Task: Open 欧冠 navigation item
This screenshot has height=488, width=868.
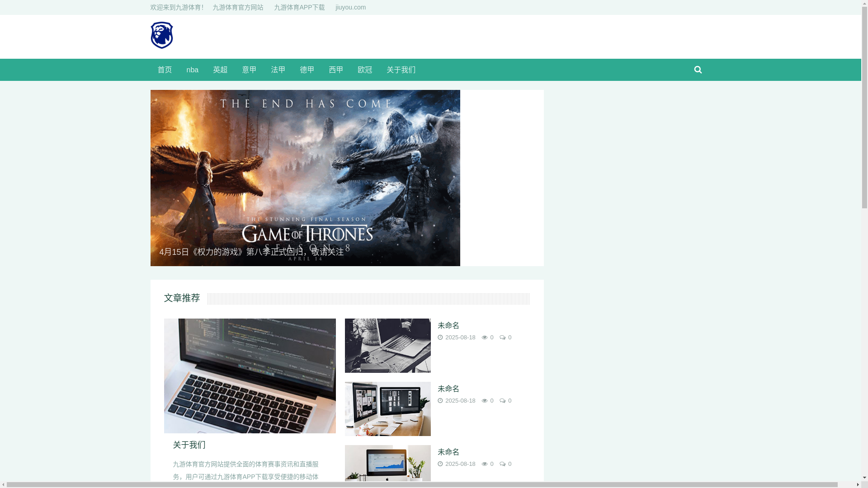Action: [365, 70]
